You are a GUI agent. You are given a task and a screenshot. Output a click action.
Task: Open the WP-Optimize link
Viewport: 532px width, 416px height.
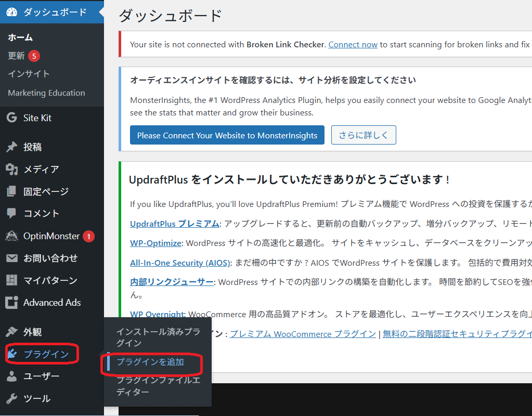click(155, 243)
